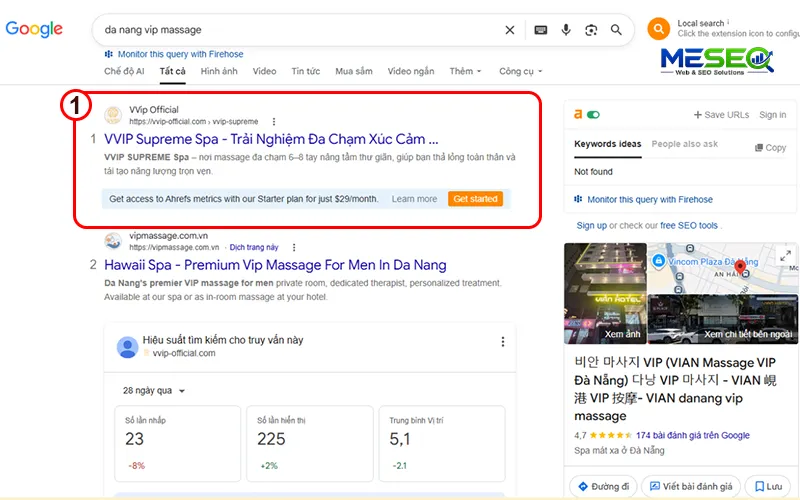Switch to Chế độ AI tab

[x=124, y=71]
